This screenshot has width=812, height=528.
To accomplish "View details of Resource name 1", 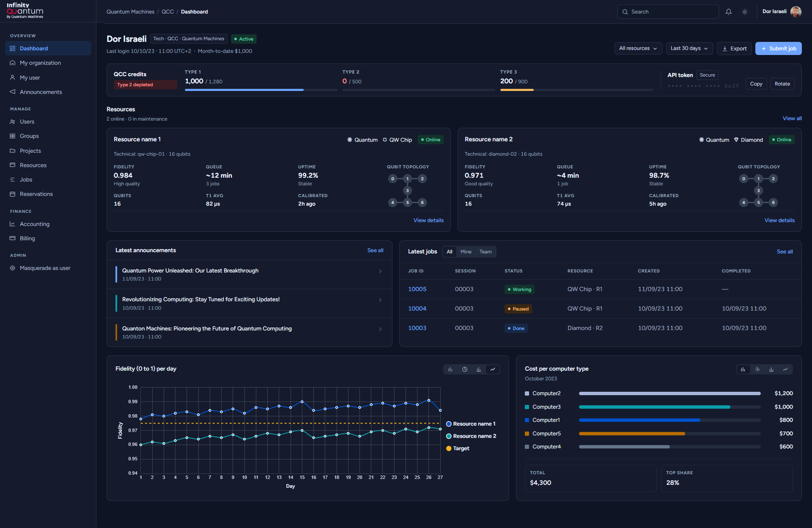I will point(428,220).
